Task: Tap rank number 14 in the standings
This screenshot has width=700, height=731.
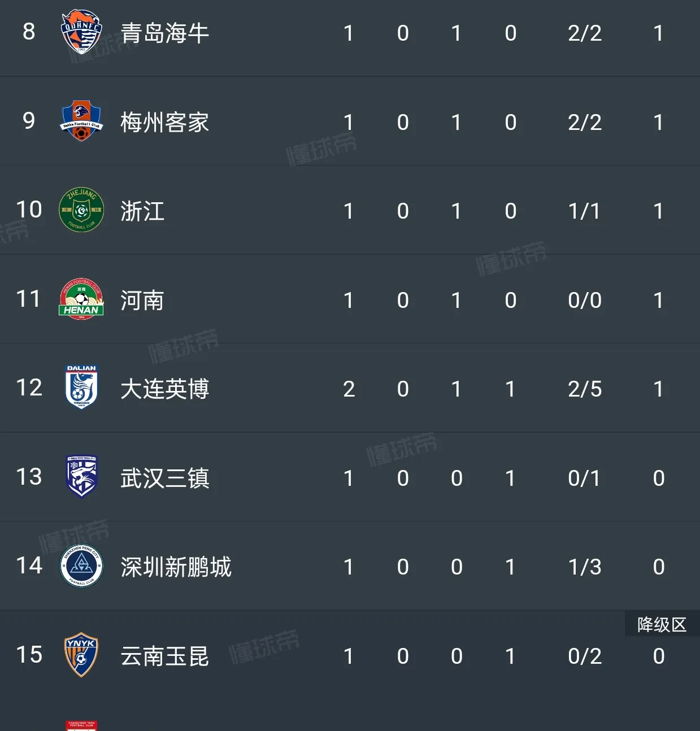Action: (x=29, y=565)
